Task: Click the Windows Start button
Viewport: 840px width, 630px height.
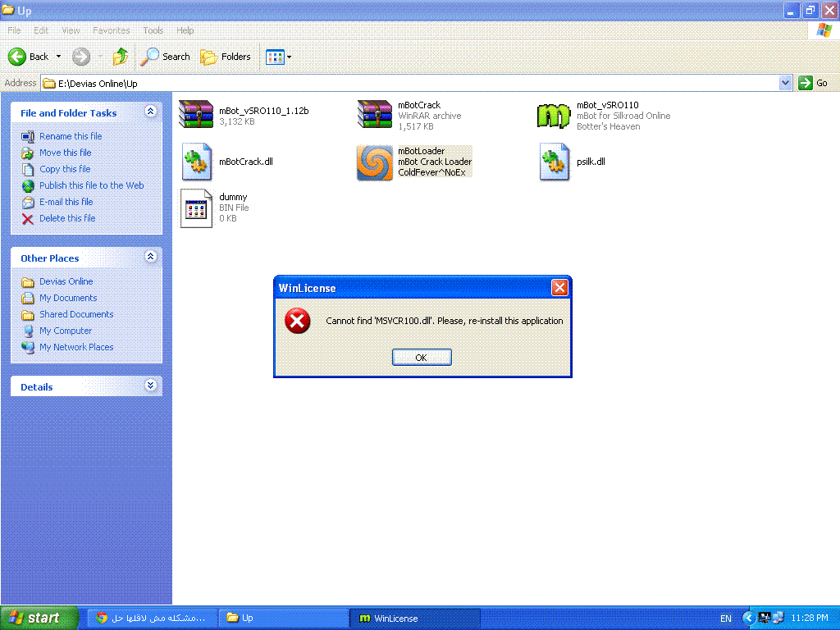Action: click(x=39, y=619)
